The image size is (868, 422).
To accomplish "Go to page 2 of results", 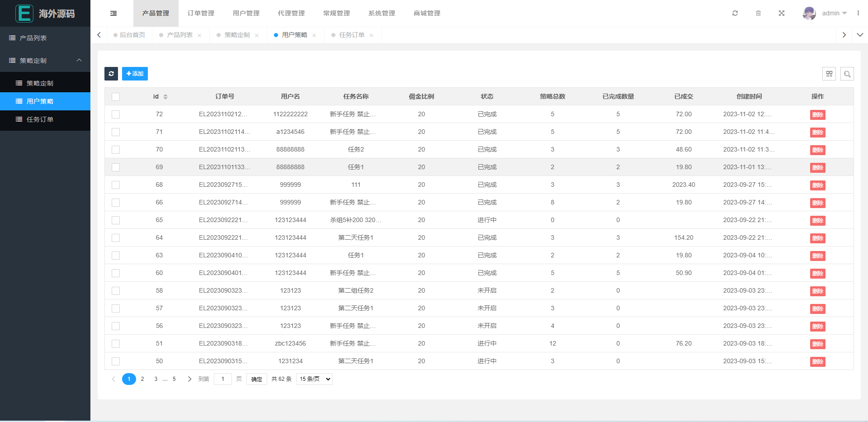I will point(142,379).
